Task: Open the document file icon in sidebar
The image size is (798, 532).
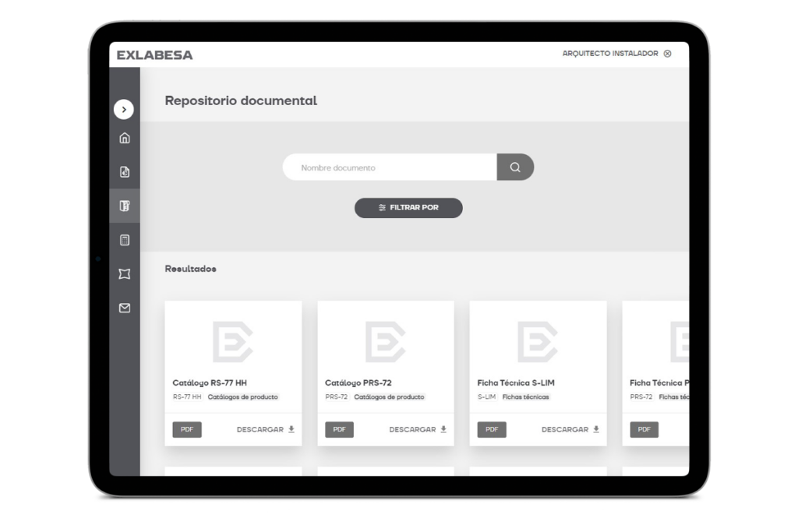Action: click(x=125, y=172)
